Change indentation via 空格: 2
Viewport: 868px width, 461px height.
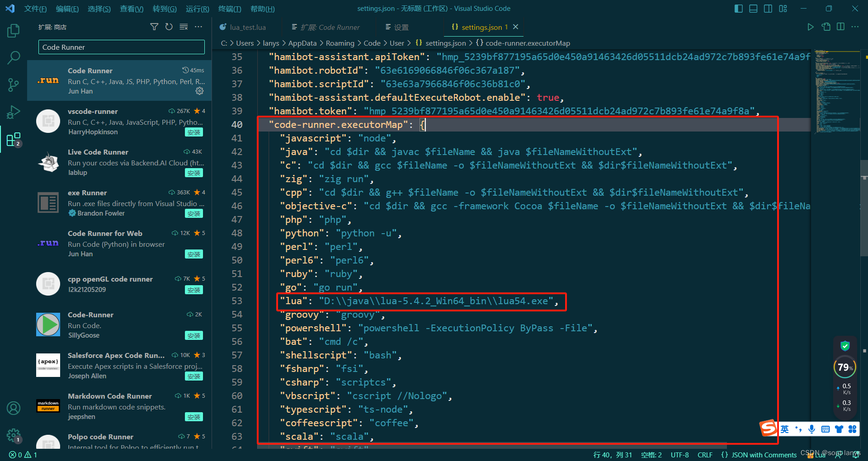coord(651,455)
